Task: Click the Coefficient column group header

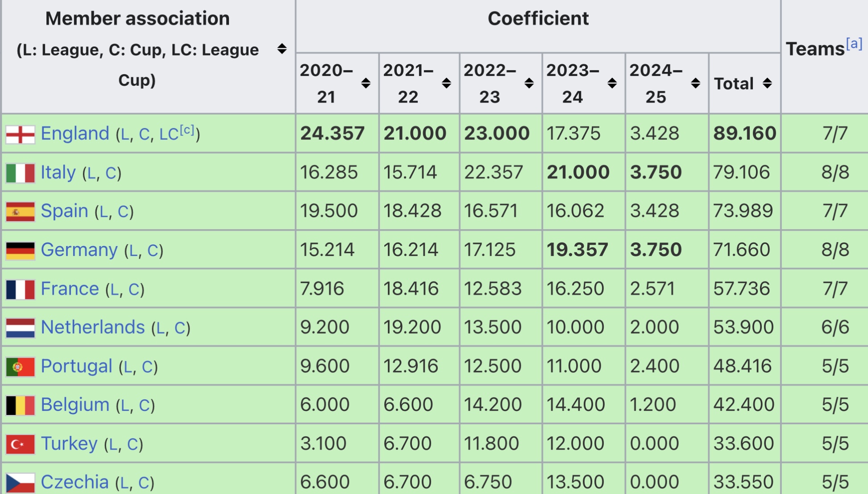Action: pos(538,18)
